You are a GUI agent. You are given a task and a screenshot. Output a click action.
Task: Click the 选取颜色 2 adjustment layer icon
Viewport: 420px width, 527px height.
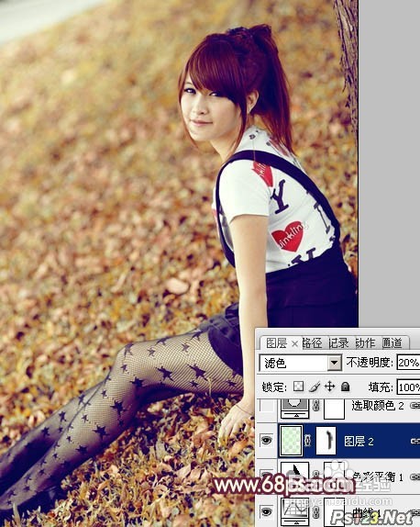(294, 408)
